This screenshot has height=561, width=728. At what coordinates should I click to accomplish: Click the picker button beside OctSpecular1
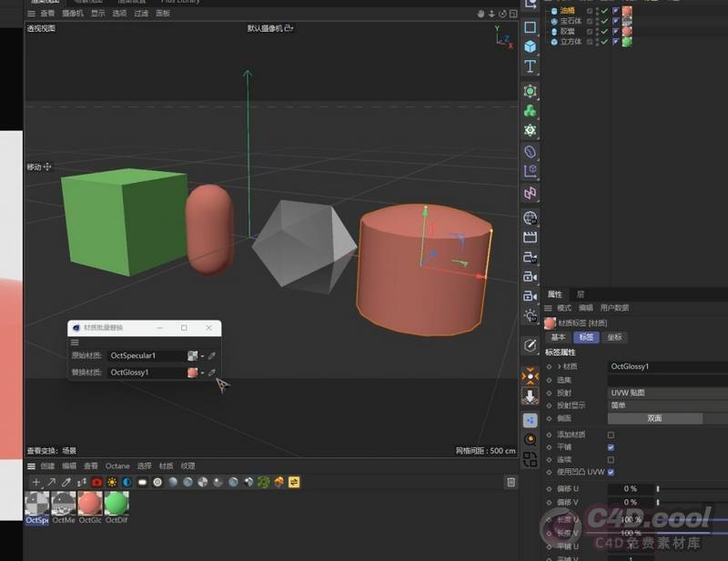point(212,356)
